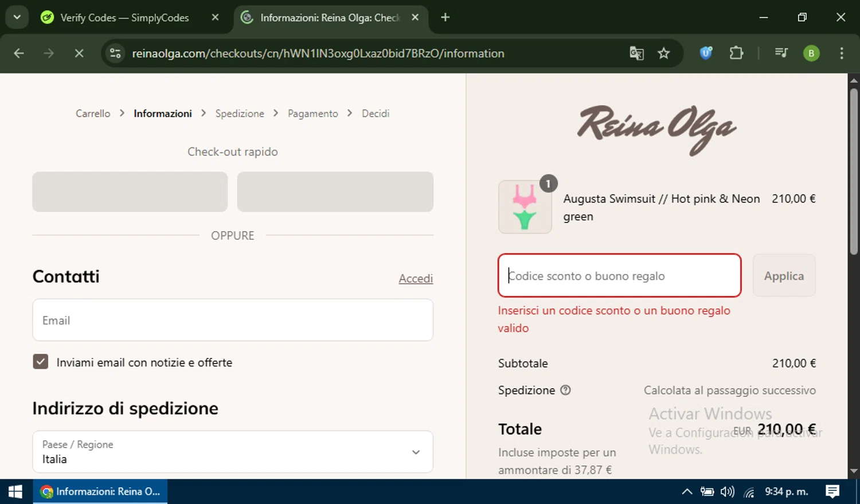Open Bitwarden shield extension icon
This screenshot has height=504, width=860.
tap(706, 53)
